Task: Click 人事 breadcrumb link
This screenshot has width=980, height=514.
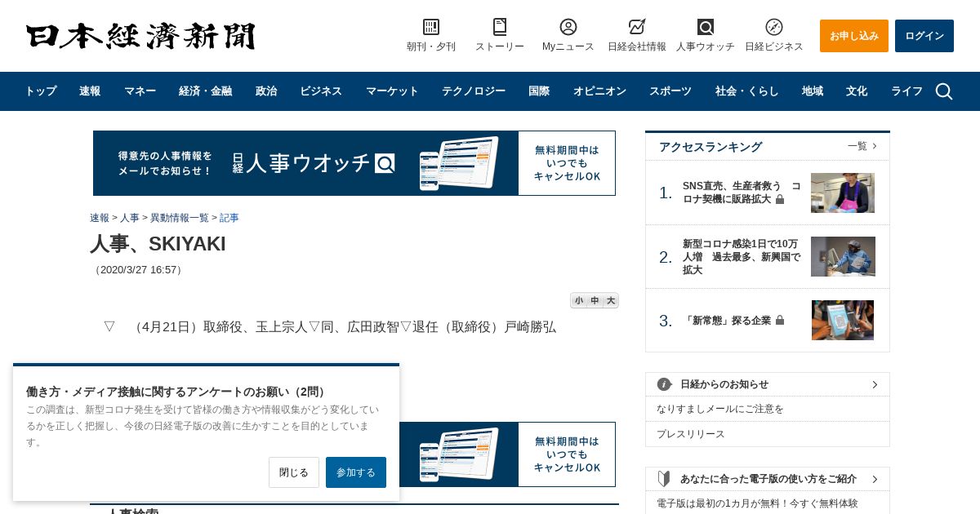Action: pos(130,218)
